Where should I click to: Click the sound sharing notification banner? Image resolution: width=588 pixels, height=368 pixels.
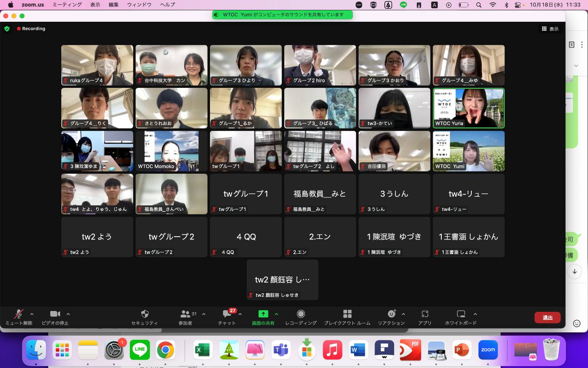(x=282, y=15)
